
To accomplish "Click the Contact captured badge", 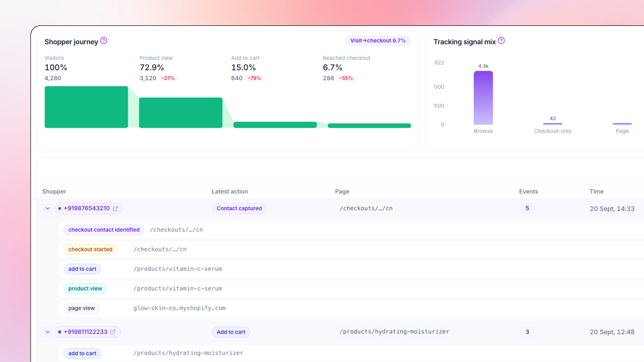I will 239,208.
